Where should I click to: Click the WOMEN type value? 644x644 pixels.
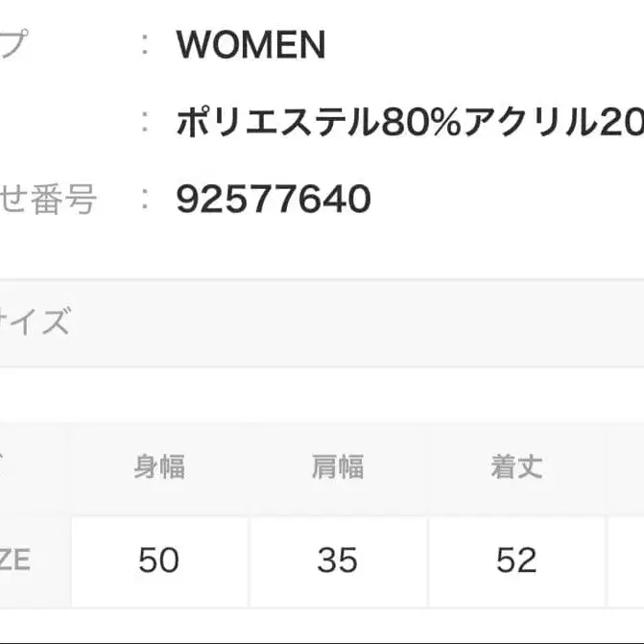click(x=250, y=45)
